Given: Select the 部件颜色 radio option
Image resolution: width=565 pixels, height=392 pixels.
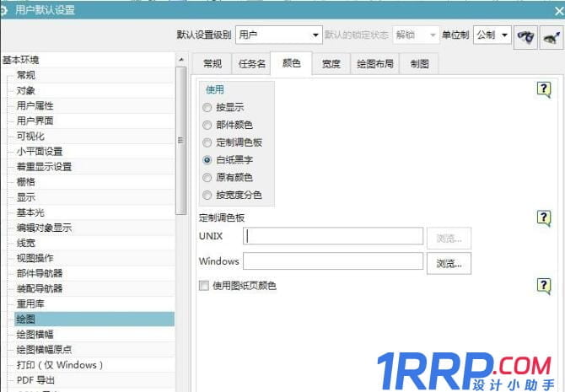Looking at the screenshot, I should (x=207, y=125).
